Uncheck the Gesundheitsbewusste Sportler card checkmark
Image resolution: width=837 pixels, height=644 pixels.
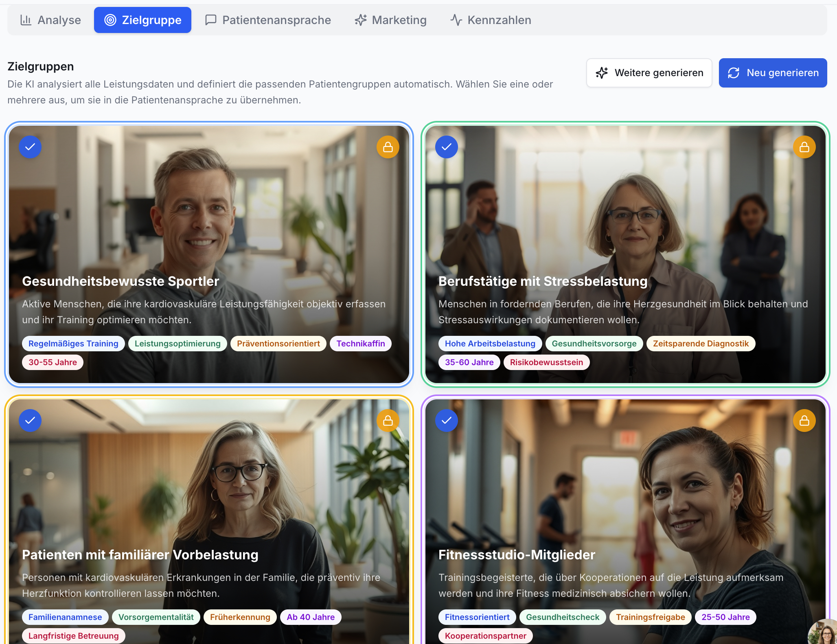click(x=30, y=147)
